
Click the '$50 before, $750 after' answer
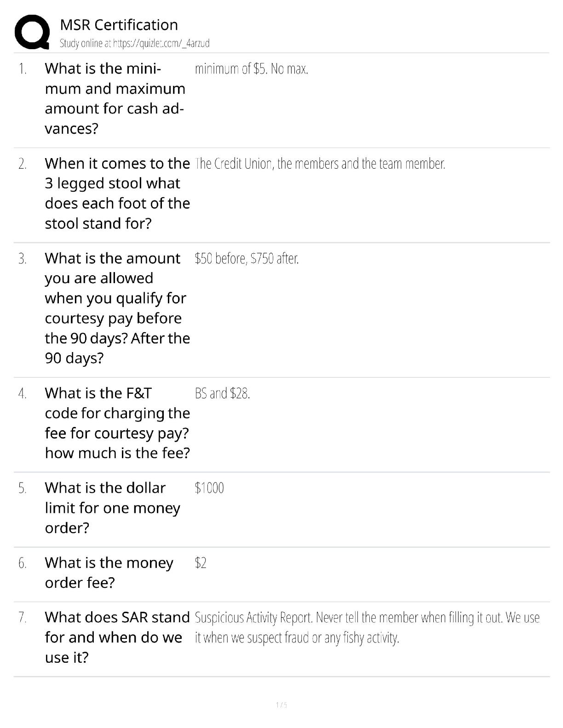[247, 259]
